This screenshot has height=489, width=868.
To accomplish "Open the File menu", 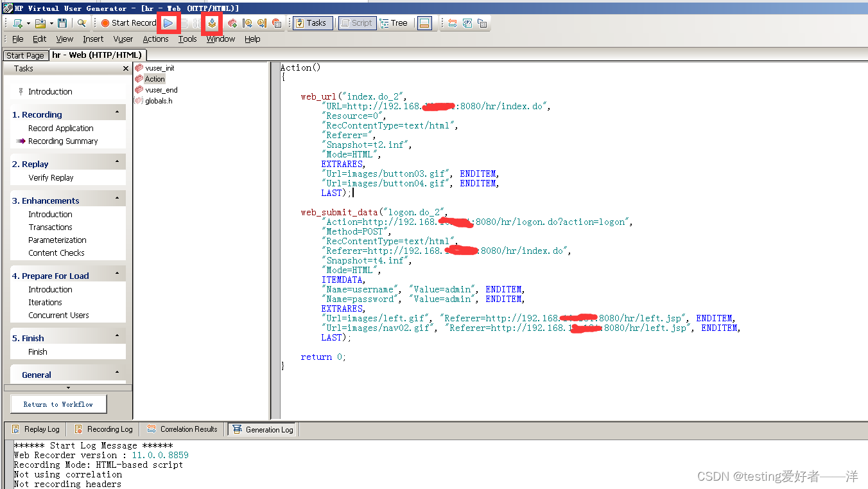I will click(18, 39).
